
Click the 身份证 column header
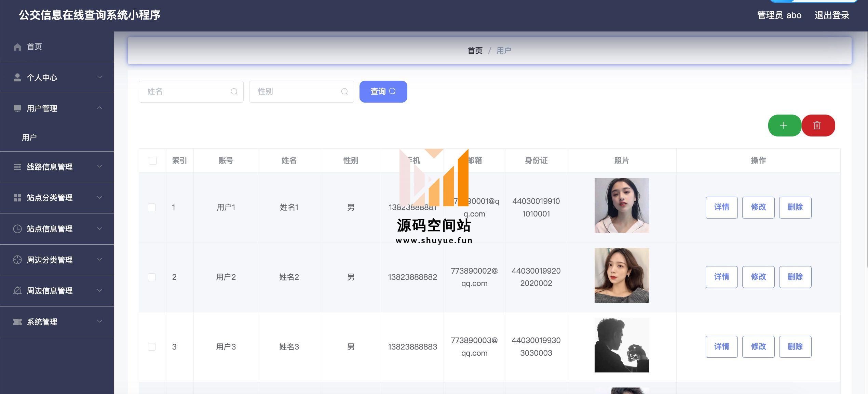(x=536, y=161)
